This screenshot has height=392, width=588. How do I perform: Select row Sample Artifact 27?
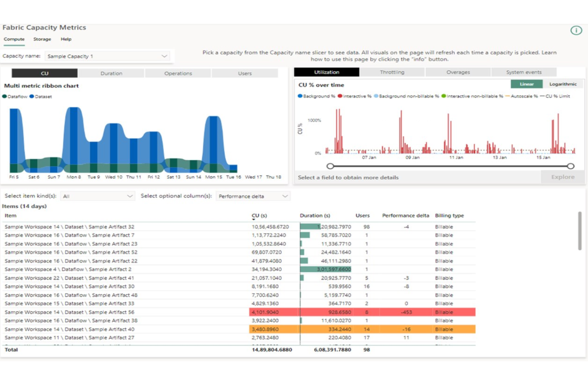240,338
